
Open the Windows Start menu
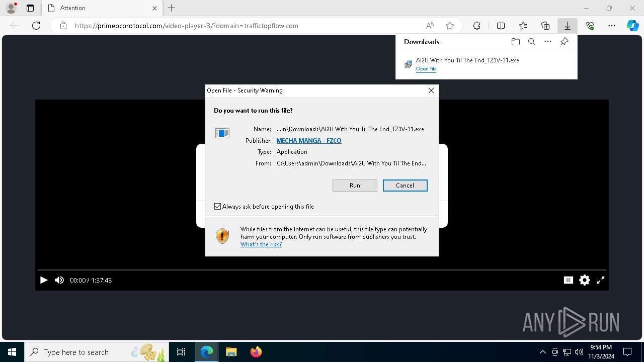coord(12,352)
